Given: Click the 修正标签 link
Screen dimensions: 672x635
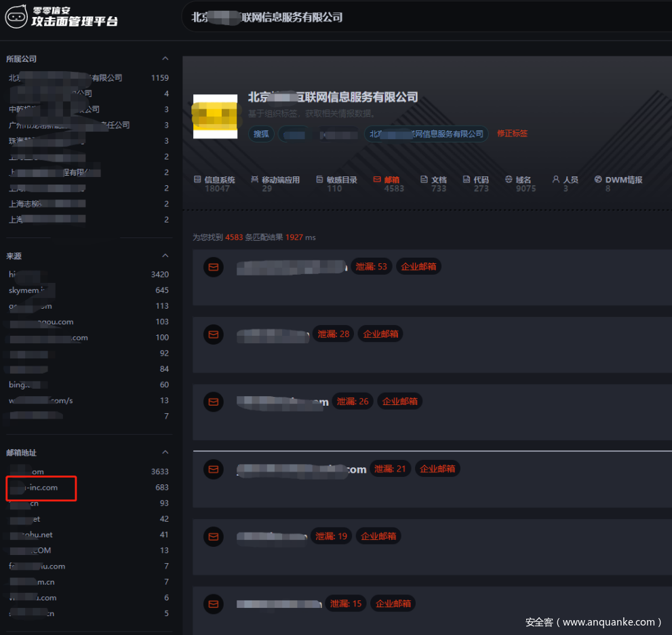Looking at the screenshot, I should coord(512,134).
